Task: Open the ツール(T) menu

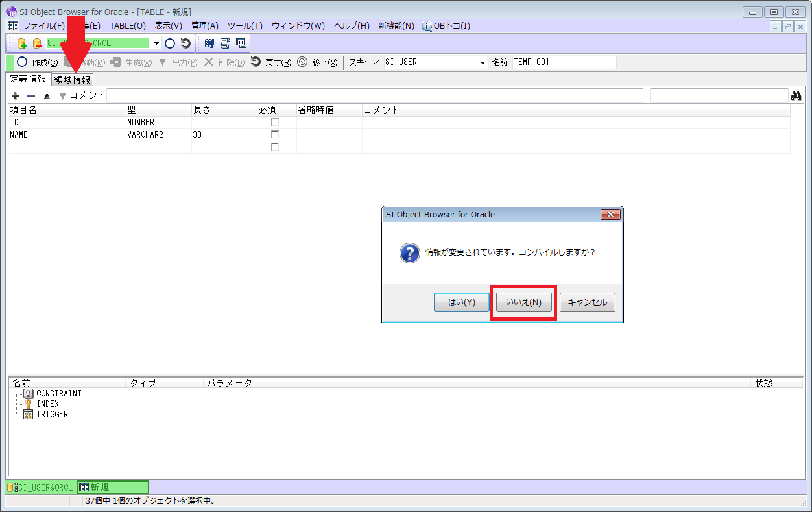Action: point(245,26)
